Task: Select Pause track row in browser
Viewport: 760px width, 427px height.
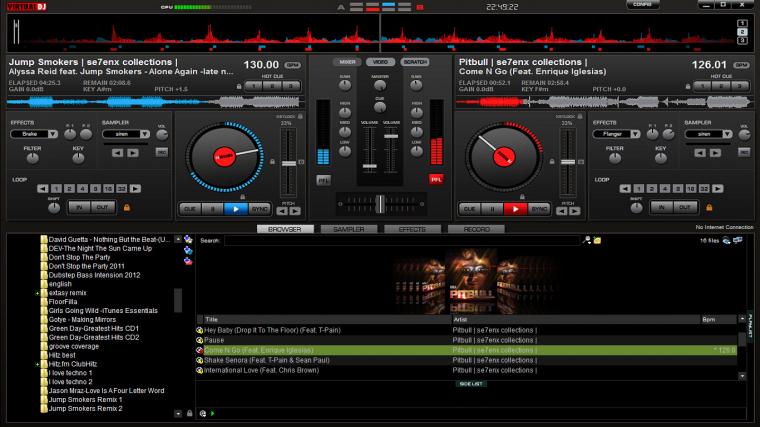Action: [467, 340]
